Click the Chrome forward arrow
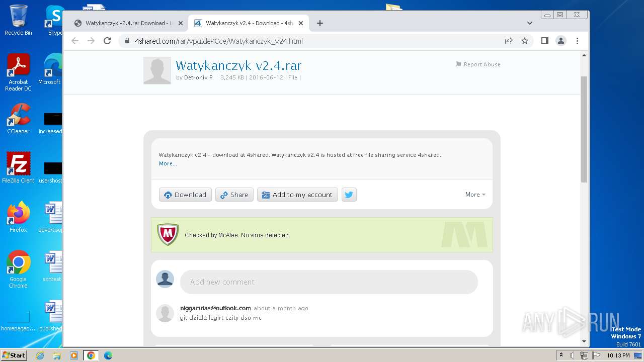 pos(91,41)
